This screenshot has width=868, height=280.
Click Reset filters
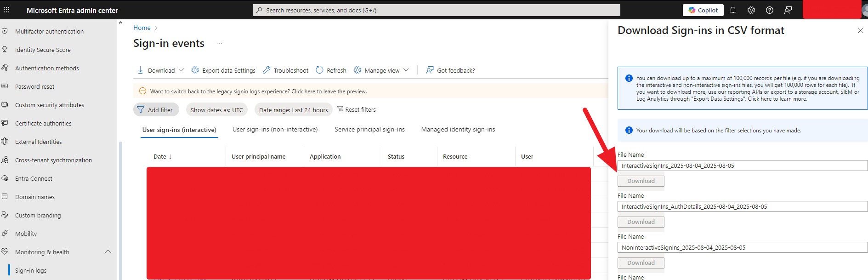[x=356, y=109]
